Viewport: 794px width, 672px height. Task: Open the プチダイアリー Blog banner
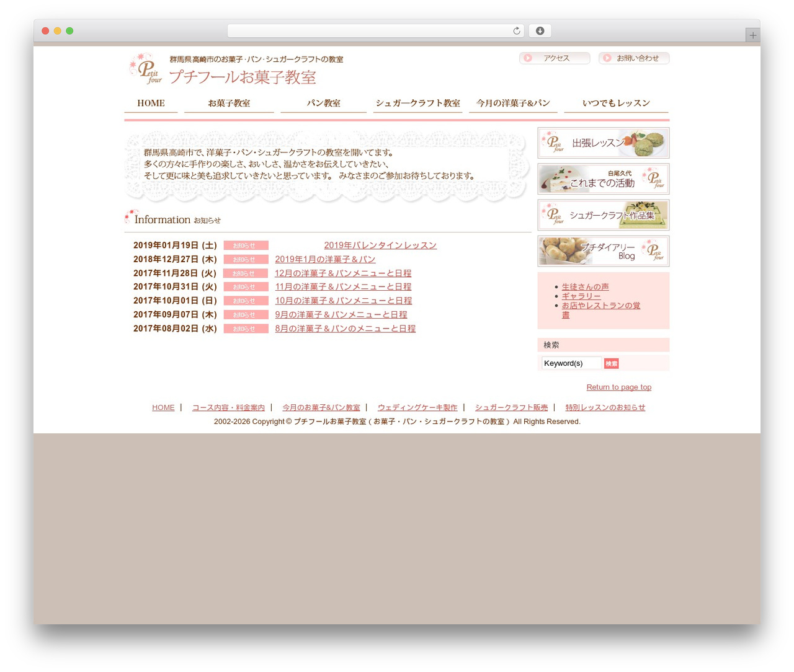tap(604, 251)
